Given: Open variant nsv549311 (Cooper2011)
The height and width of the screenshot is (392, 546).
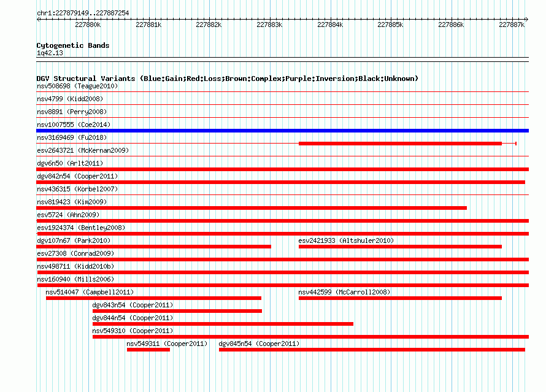Looking at the screenshot, I should click(x=167, y=344).
